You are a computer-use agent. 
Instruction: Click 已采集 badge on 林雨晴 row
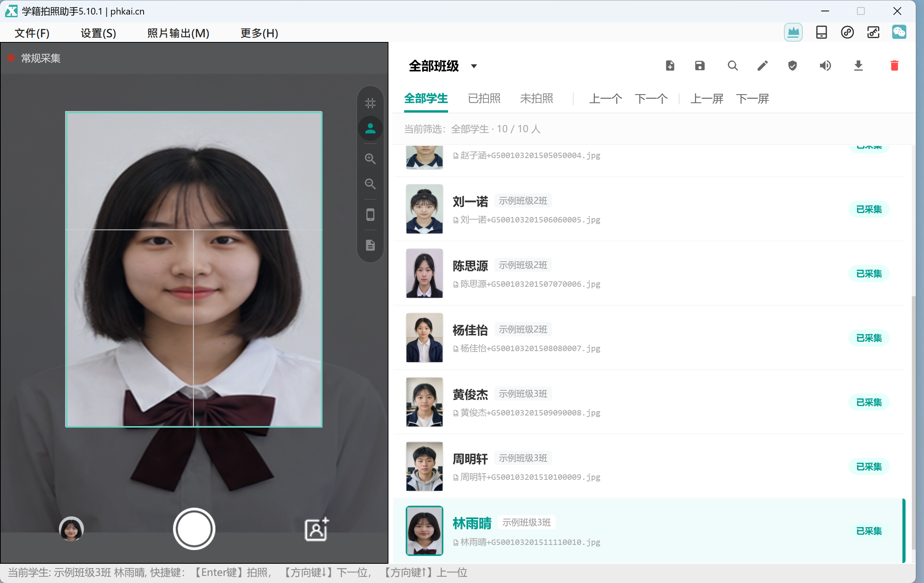pos(869,531)
